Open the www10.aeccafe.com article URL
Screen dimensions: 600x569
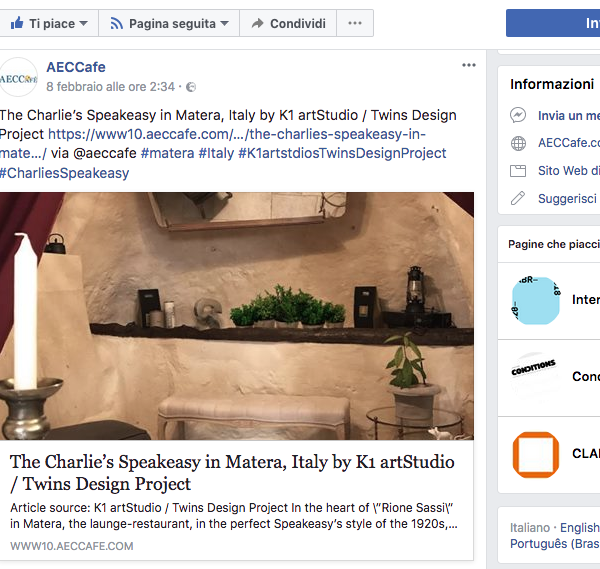point(236,134)
